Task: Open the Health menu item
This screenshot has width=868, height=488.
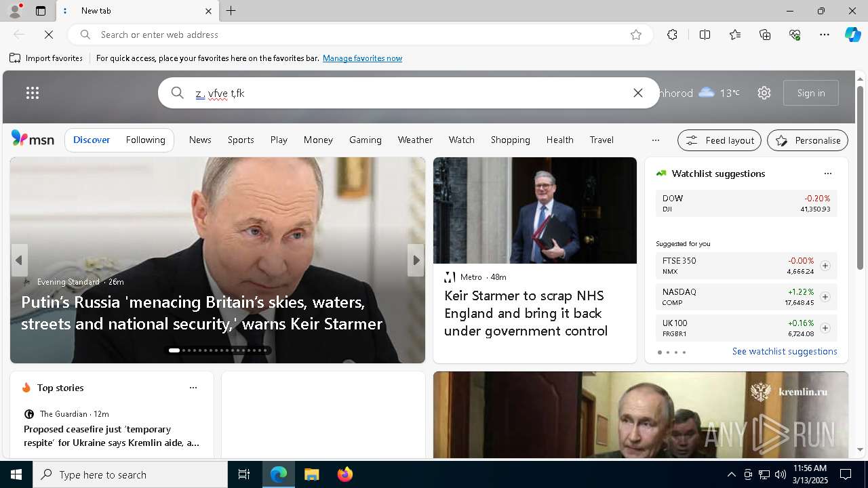Action: coord(560,140)
